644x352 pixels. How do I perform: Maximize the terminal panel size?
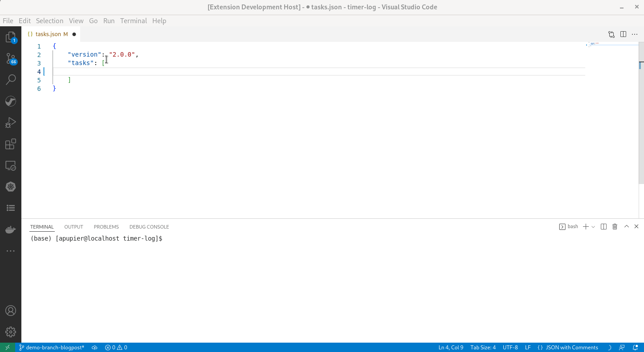pyautogui.click(x=626, y=226)
